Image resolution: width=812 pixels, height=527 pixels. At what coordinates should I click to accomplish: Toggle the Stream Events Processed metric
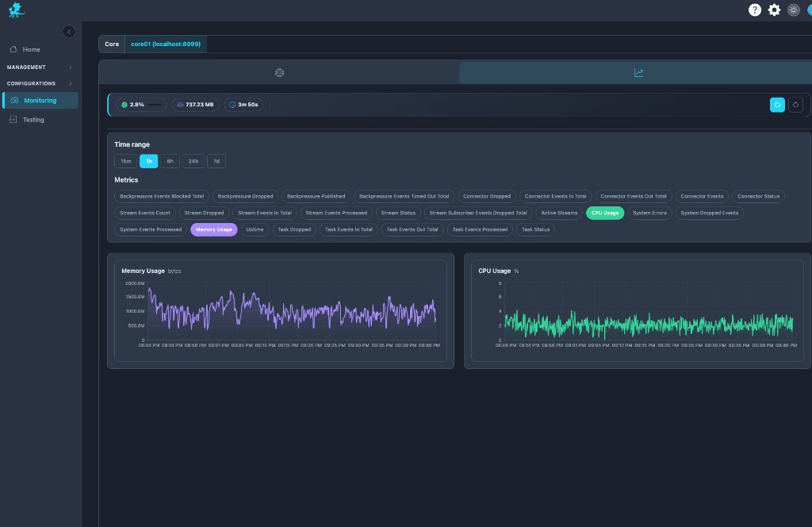pyautogui.click(x=336, y=213)
